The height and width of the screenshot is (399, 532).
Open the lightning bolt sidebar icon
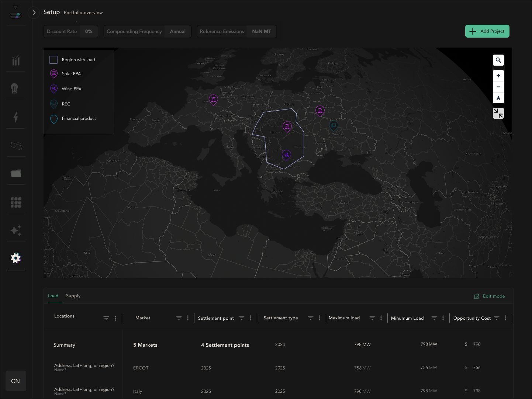click(x=15, y=117)
